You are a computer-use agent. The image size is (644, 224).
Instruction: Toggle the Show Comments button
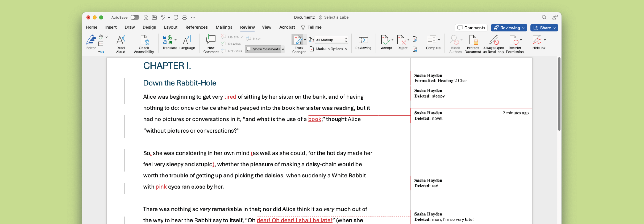(x=264, y=49)
